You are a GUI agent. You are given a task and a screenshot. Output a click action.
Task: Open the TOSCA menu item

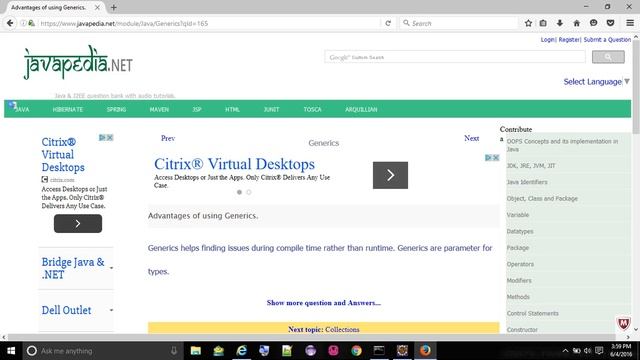312,109
